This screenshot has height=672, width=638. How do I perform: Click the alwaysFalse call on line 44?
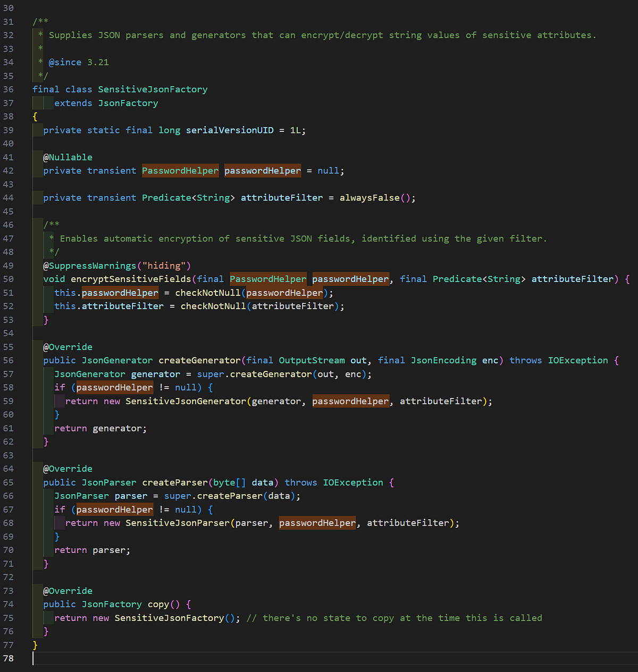pos(370,198)
